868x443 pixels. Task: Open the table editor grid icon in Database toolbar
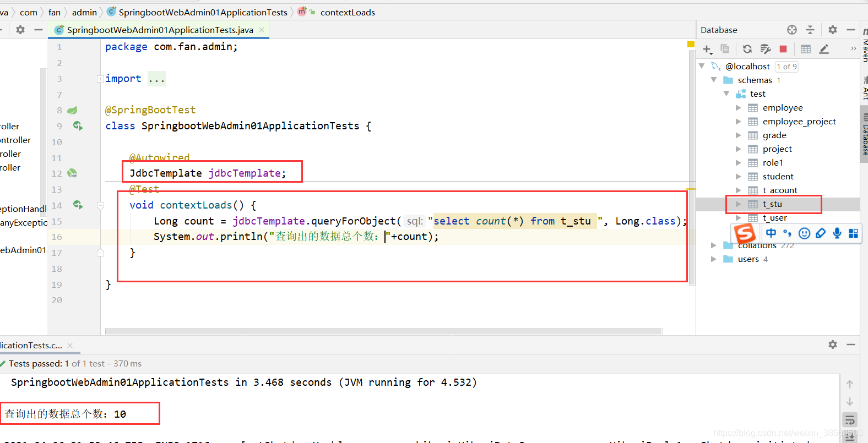[x=806, y=49]
